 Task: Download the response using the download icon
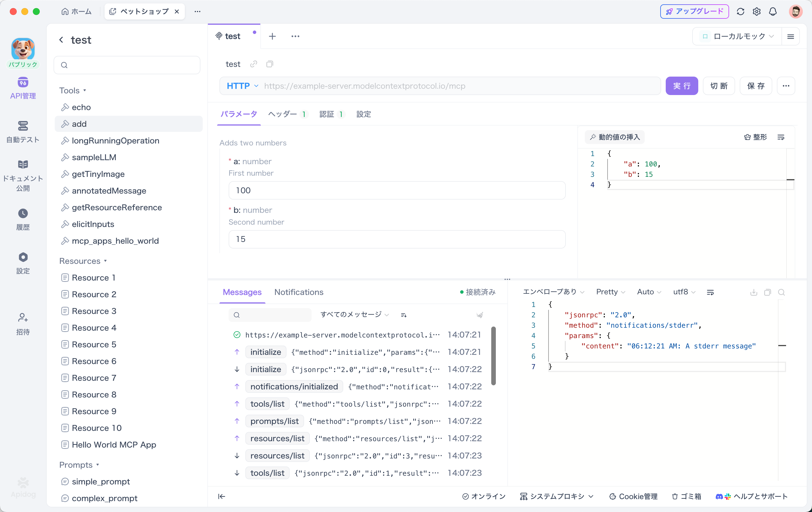754,292
